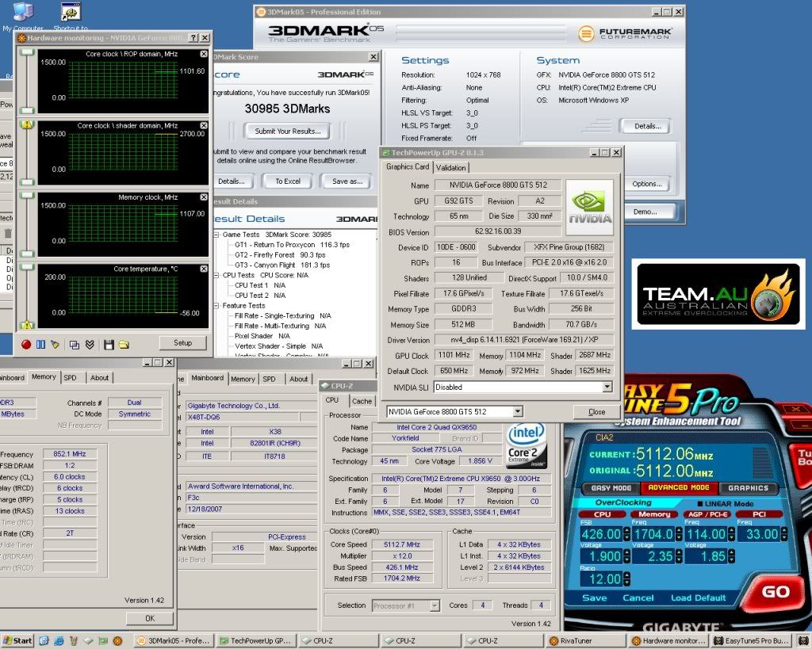
Task: Pause hardware monitoring with blue pause icon
Action: [x=40, y=345]
